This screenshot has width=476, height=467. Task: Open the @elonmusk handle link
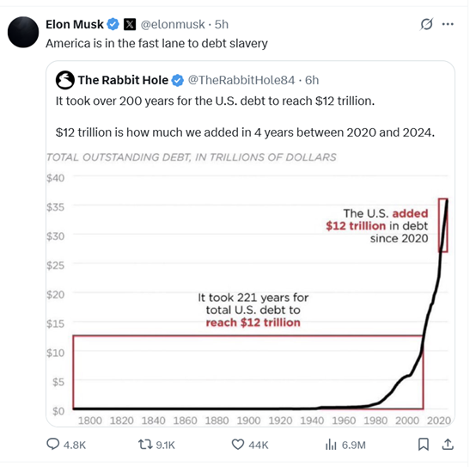(173, 24)
